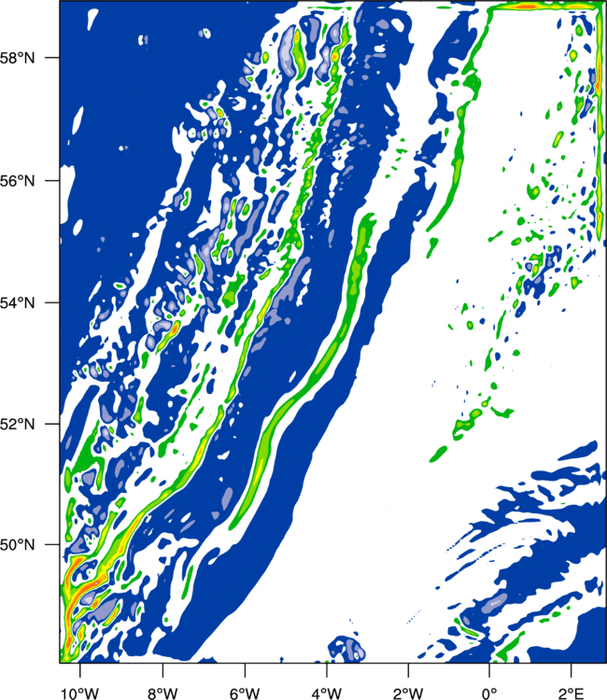607x700 pixels.
Task: Click the 6°W longitude label
Action: [x=245, y=693]
